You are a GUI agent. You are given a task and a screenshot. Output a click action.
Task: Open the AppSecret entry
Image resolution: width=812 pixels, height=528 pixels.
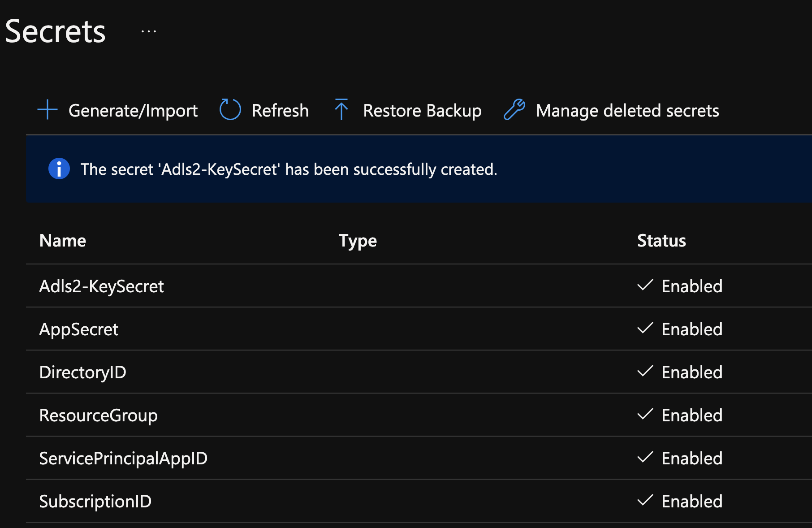[x=79, y=329]
